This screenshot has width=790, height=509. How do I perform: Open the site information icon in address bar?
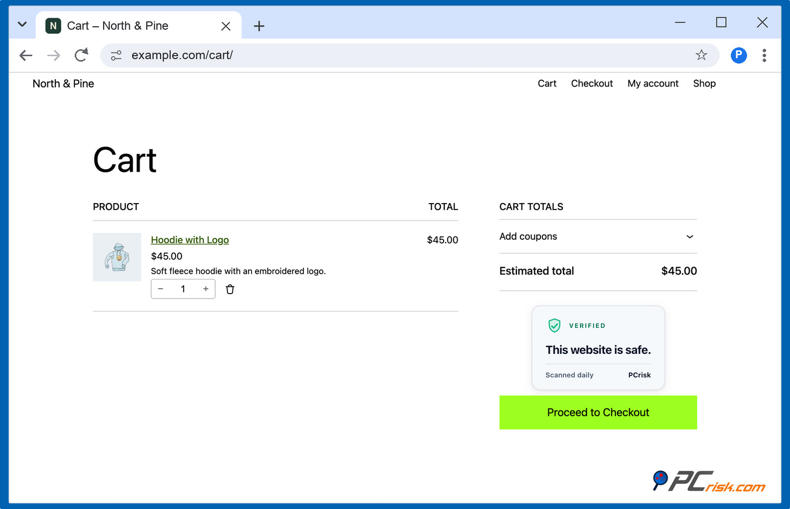coord(116,55)
